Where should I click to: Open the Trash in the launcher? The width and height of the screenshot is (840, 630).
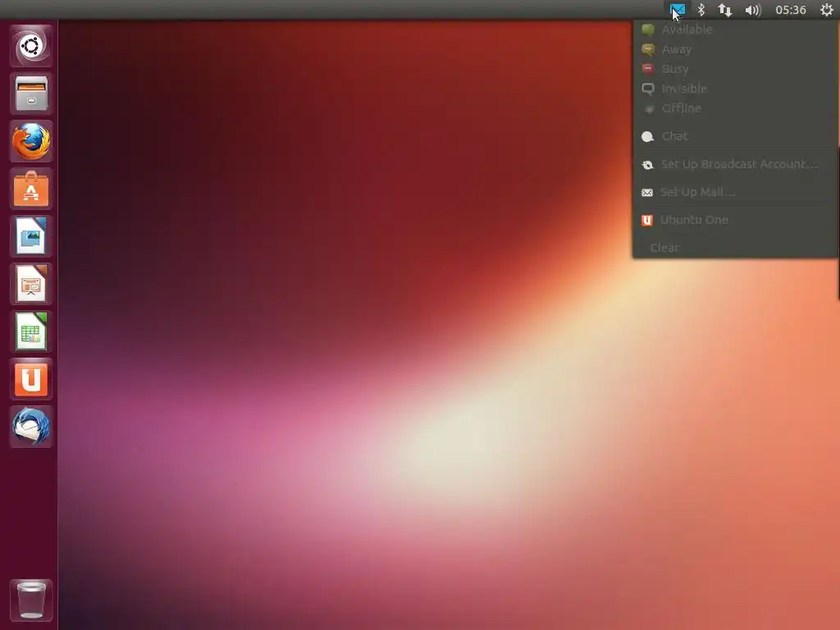(31, 600)
